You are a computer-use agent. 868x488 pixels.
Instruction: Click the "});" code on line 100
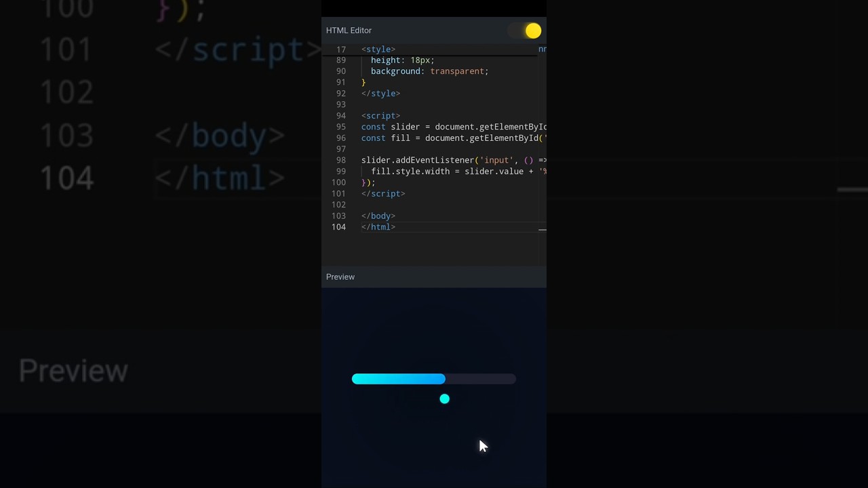coord(368,182)
